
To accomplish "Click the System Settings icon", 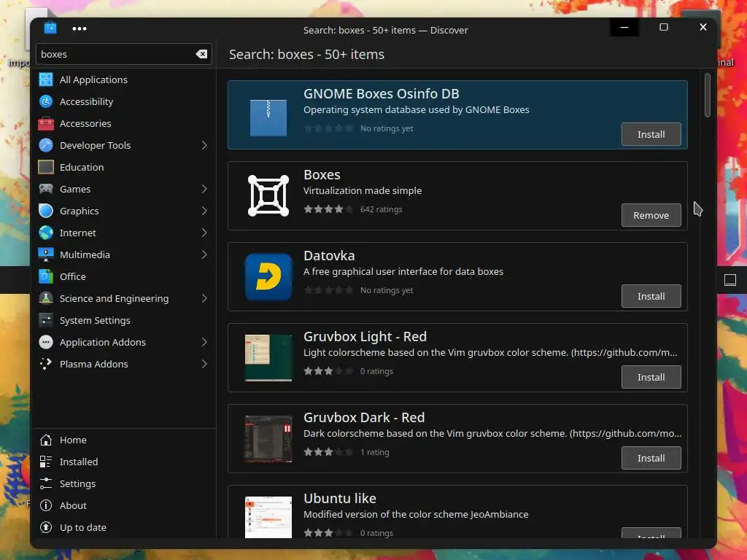I will (x=46, y=321).
